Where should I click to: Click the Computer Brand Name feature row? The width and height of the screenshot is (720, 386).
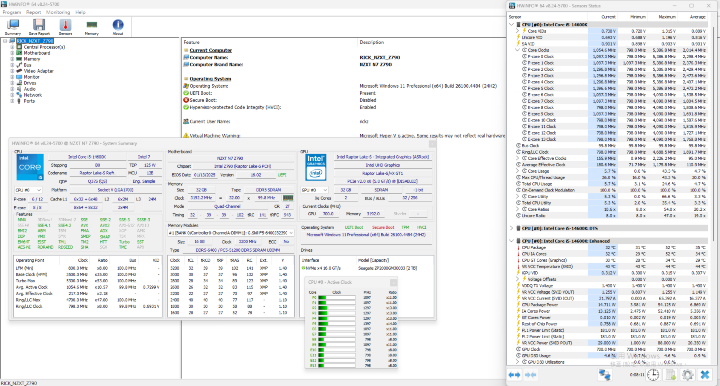coord(343,65)
